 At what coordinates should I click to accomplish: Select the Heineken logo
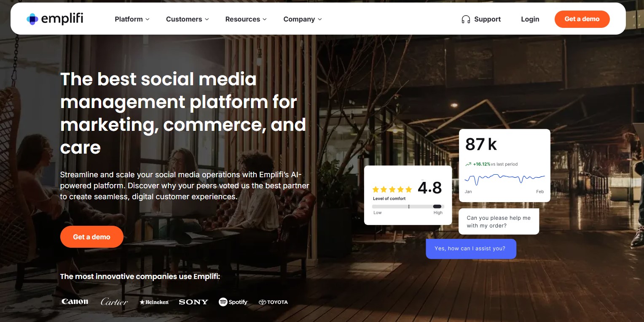(153, 302)
